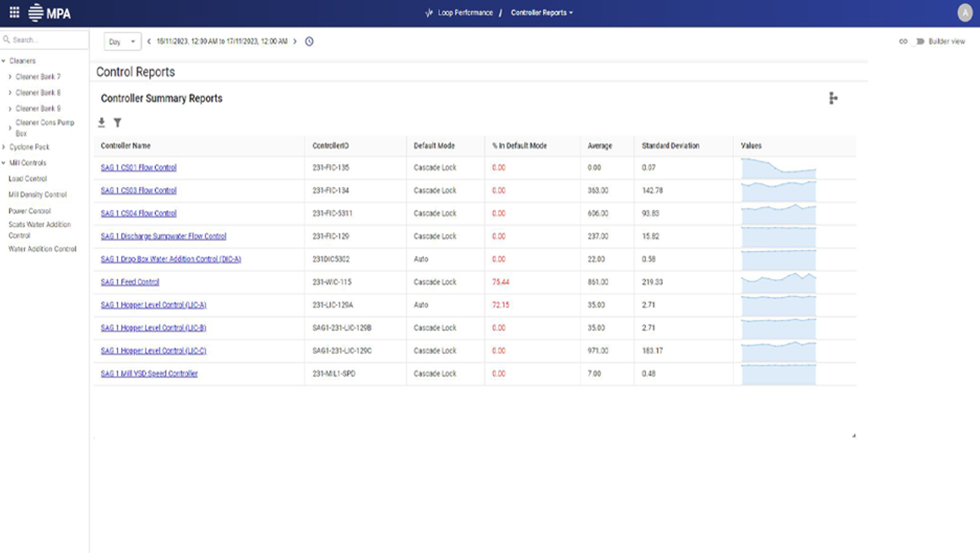Expand Cleaner Bank 8
This screenshot has height=553, width=980.
coord(10,92)
